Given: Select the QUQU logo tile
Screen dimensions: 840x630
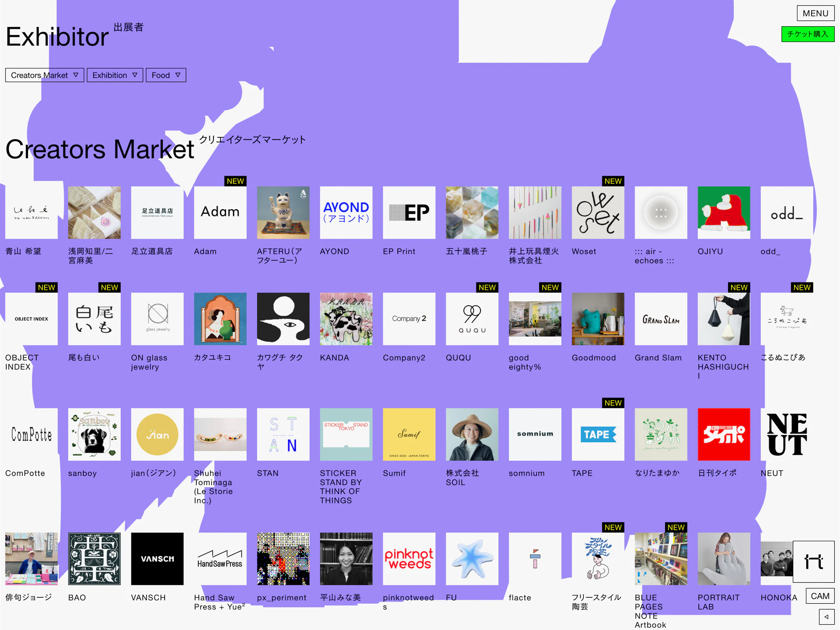Looking at the screenshot, I should tap(472, 319).
